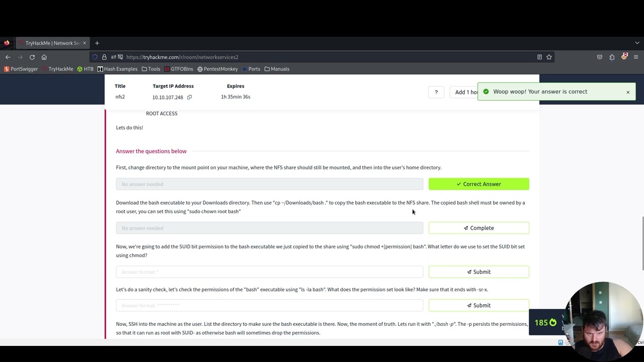The image size is (644, 362).
Task: Close the TryHackMe Network Services tab
Action: pyautogui.click(x=84, y=43)
